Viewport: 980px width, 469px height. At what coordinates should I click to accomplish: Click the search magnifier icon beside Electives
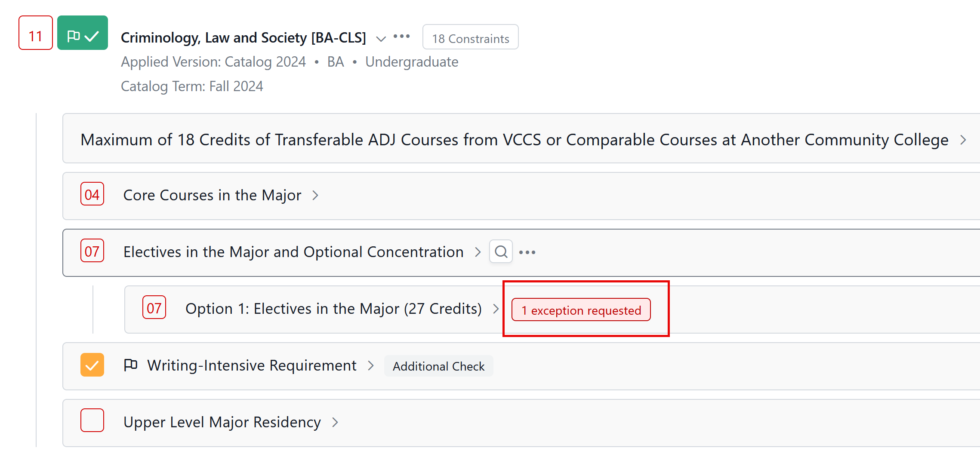point(501,252)
